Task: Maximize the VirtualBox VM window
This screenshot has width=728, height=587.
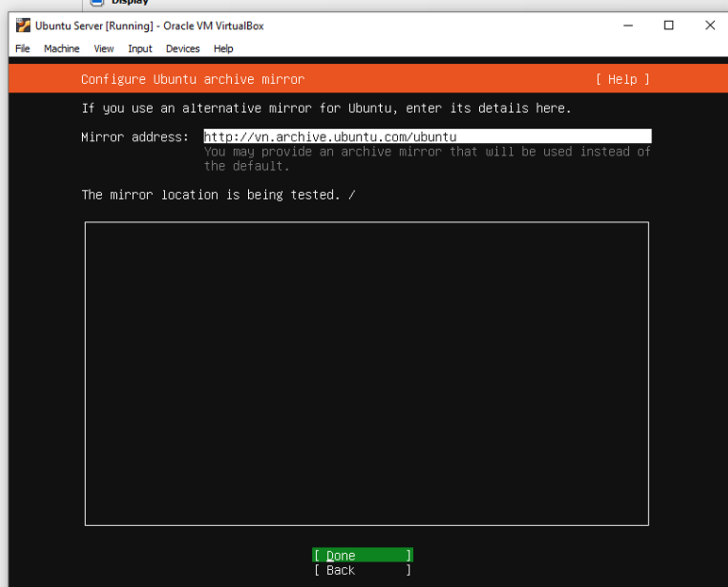Action: tap(669, 25)
